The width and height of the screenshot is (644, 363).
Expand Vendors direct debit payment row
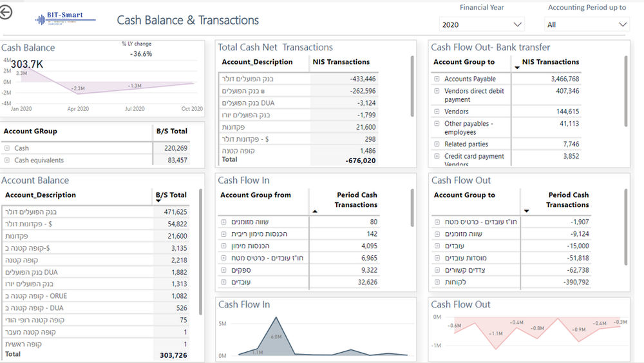pyautogui.click(x=437, y=91)
